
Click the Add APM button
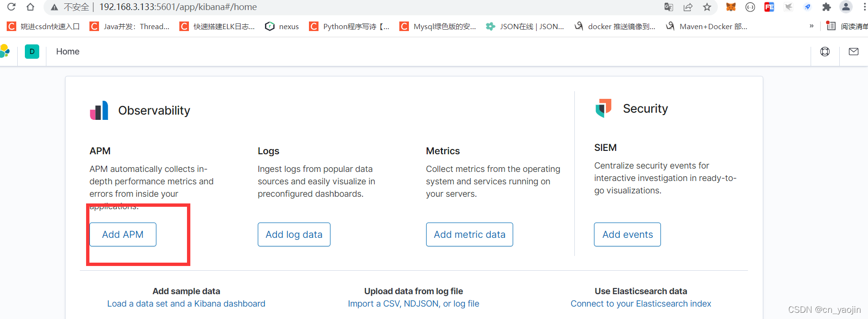[x=123, y=234]
